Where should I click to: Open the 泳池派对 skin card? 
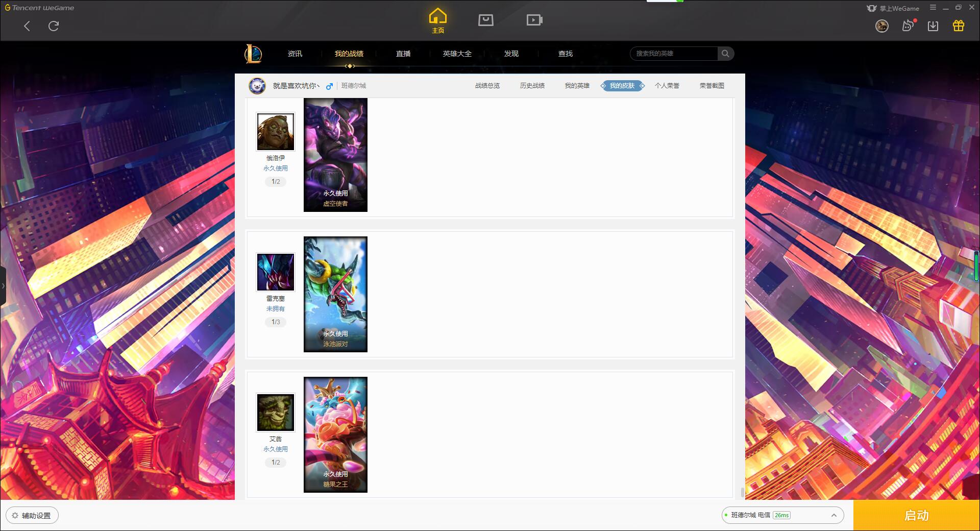335,294
